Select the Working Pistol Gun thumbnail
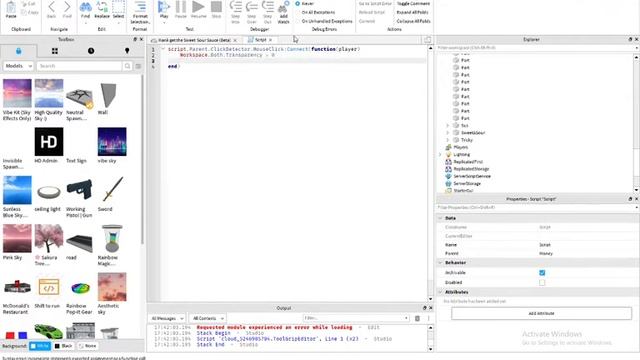640x360 pixels. coord(79,190)
